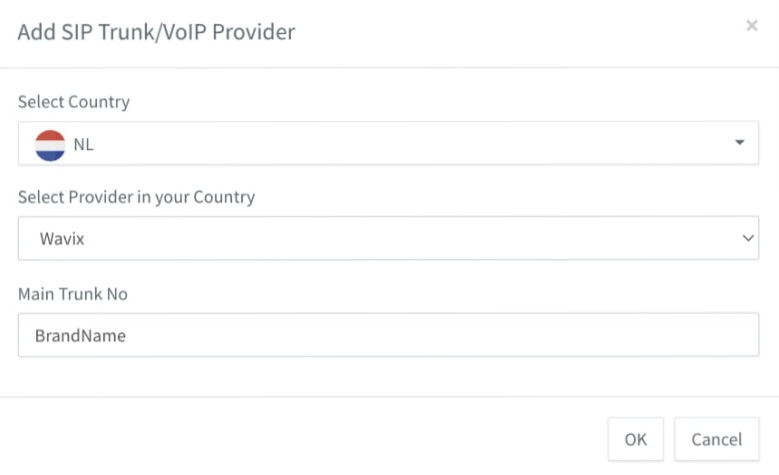Click the Netherlands flag icon

50,144
